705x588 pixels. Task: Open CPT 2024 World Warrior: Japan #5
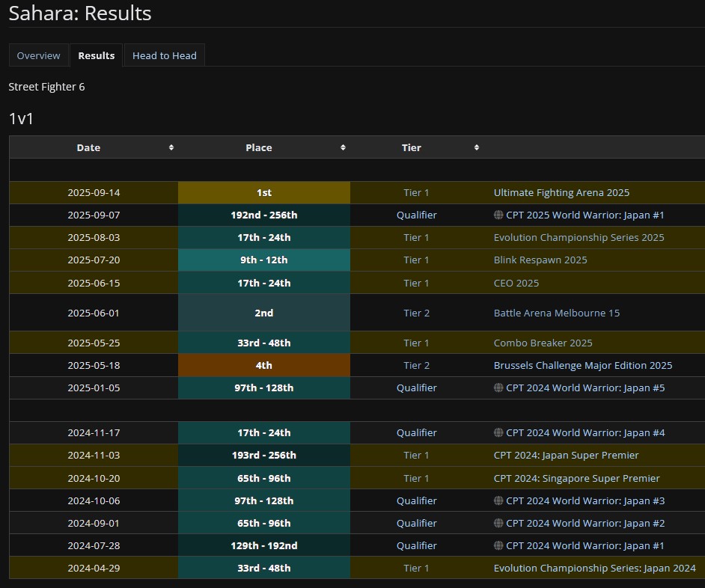point(585,388)
